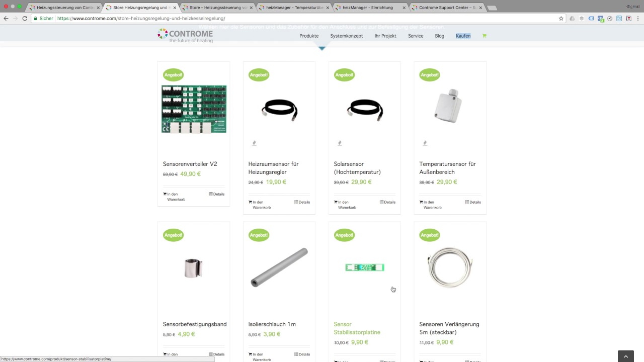Open the Sensorenverteiler V2 title link
The width and height of the screenshot is (644, 362).
190,164
